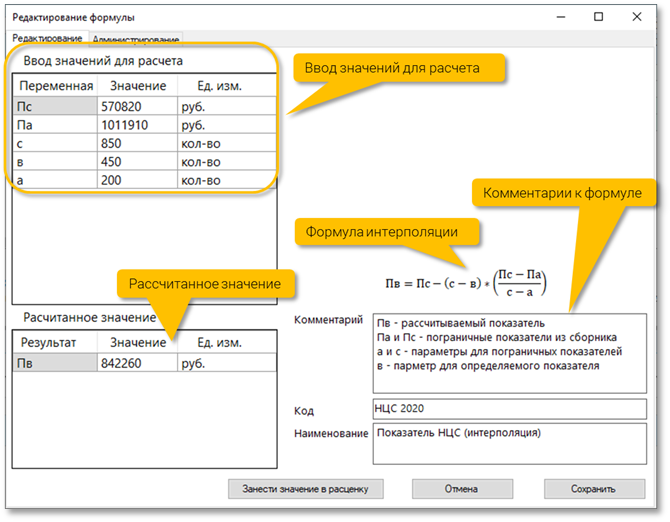This screenshot has width=670, height=522.
Task: Click the руб. unit in row Па
Action: [x=227, y=125]
